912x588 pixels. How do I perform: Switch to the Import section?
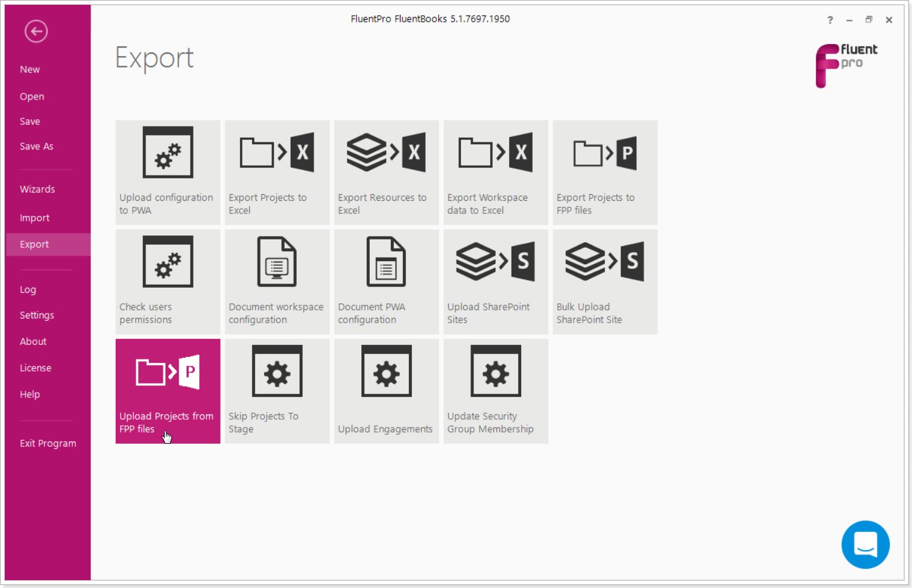(34, 218)
